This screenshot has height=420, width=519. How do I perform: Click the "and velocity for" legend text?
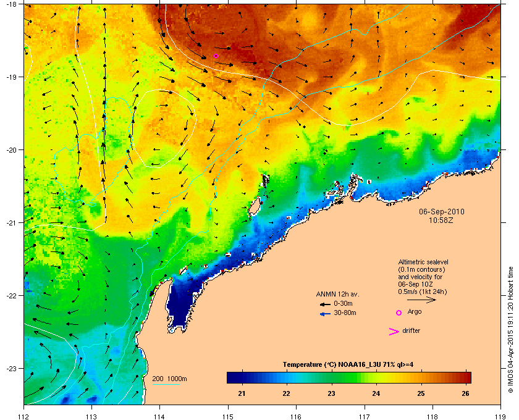(420, 277)
